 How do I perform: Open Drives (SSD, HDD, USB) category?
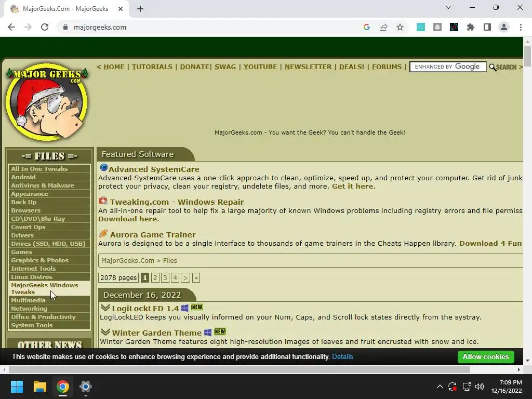[x=49, y=244]
